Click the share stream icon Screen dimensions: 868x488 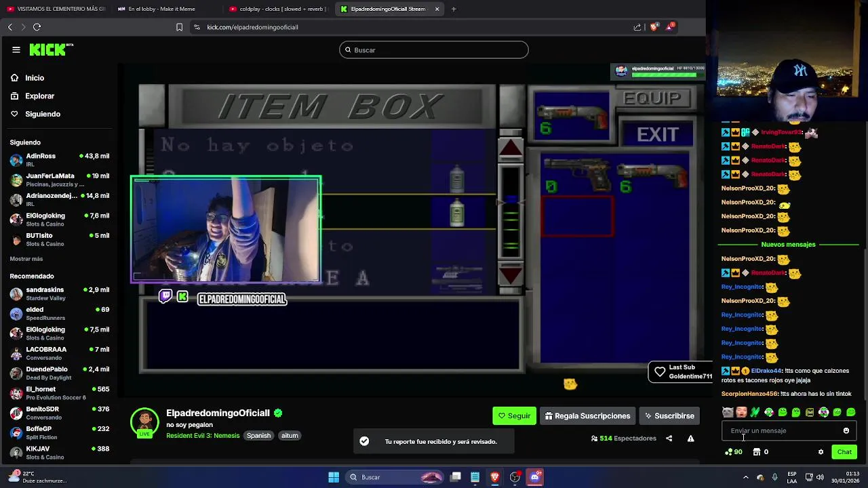[669, 439]
